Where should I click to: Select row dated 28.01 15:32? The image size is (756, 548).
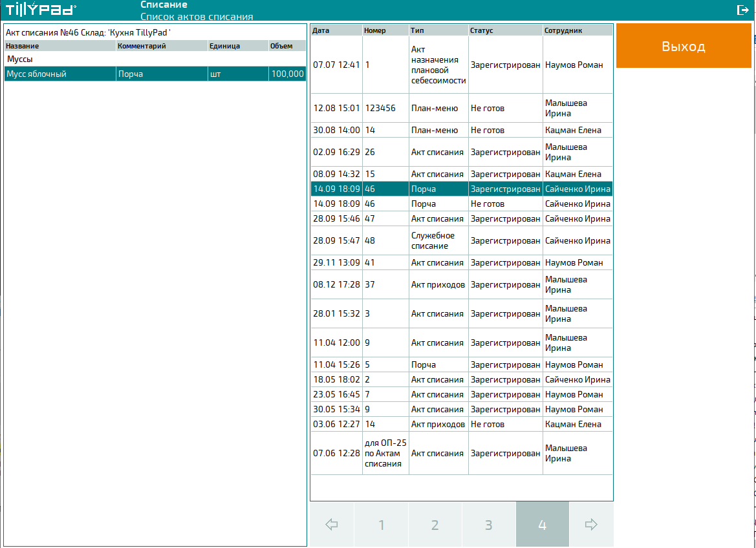[x=461, y=314]
